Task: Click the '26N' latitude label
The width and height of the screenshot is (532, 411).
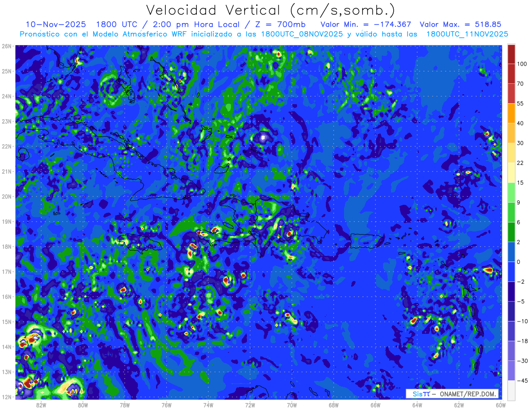Action: click(x=7, y=46)
